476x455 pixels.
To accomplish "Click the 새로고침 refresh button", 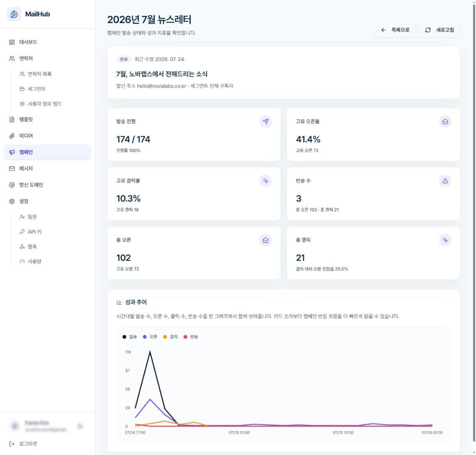I will pos(439,30).
